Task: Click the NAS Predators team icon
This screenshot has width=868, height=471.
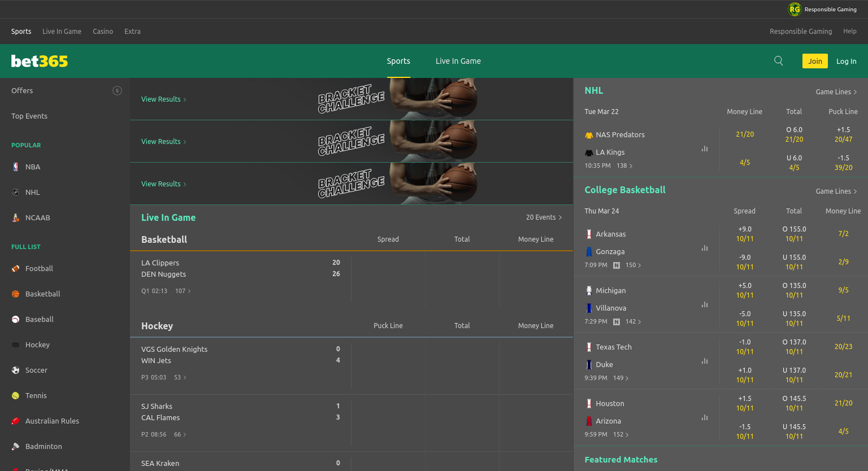Action: [589, 135]
